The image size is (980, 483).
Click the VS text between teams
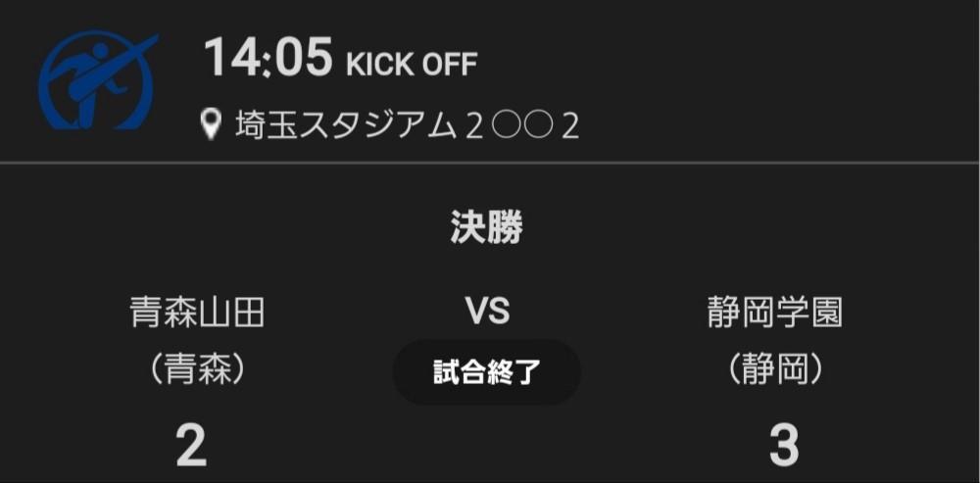[x=487, y=313]
